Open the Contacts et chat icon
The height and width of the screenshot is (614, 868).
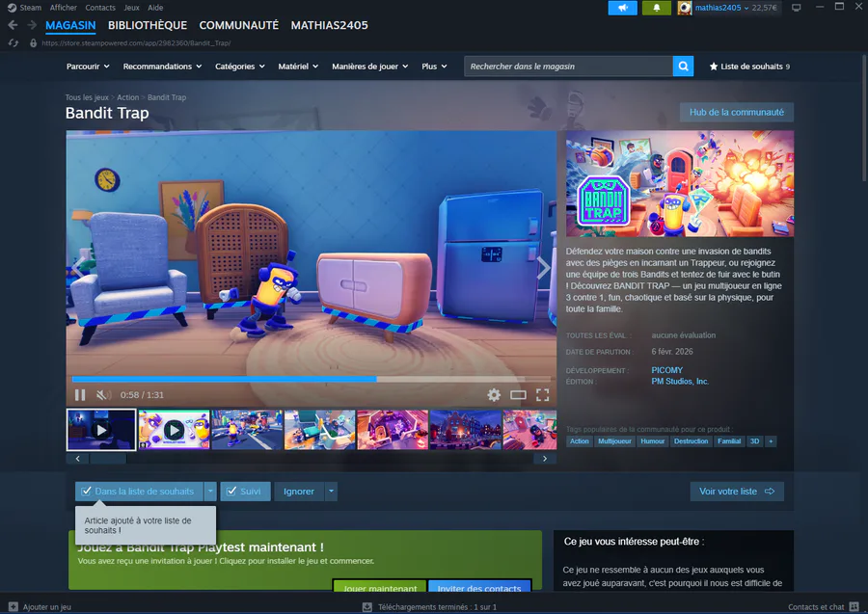click(x=854, y=607)
